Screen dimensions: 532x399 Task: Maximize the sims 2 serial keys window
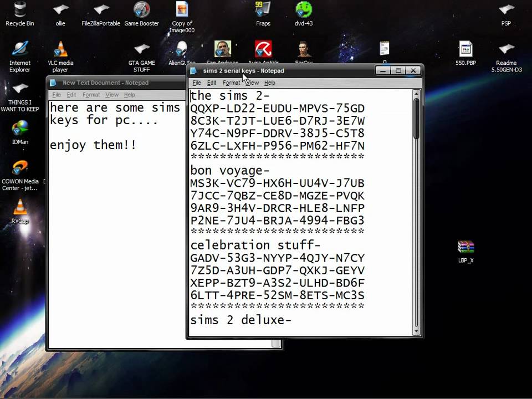[398, 70]
